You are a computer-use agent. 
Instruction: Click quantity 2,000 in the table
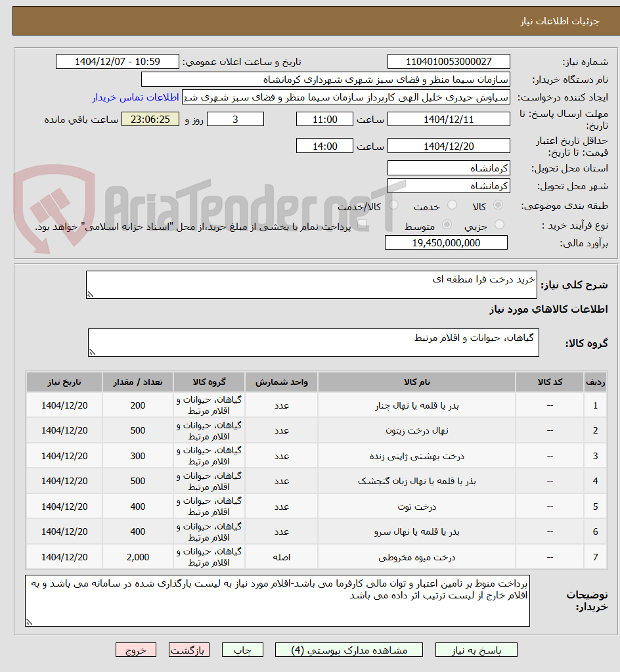pos(137,557)
